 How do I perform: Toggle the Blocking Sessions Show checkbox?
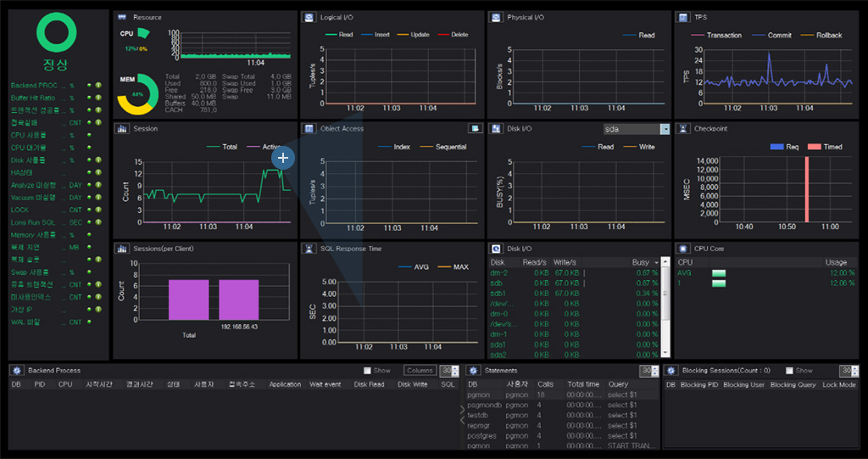(790, 371)
